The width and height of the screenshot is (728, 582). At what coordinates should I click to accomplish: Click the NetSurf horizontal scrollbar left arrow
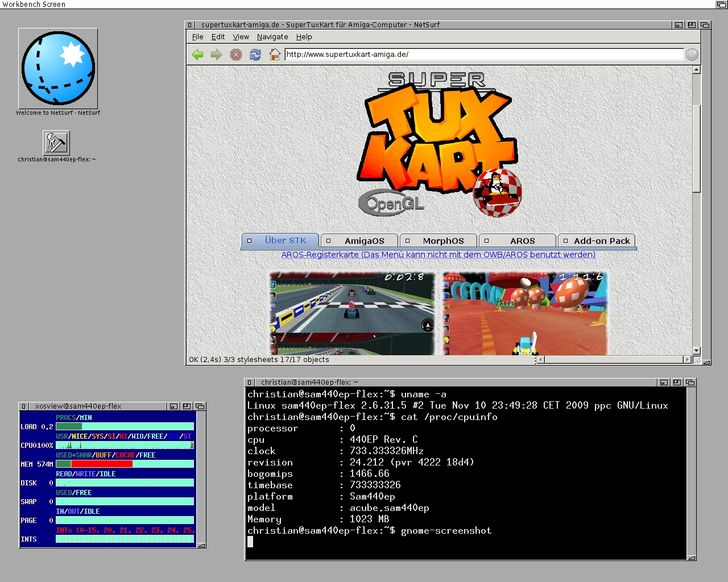point(541,360)
